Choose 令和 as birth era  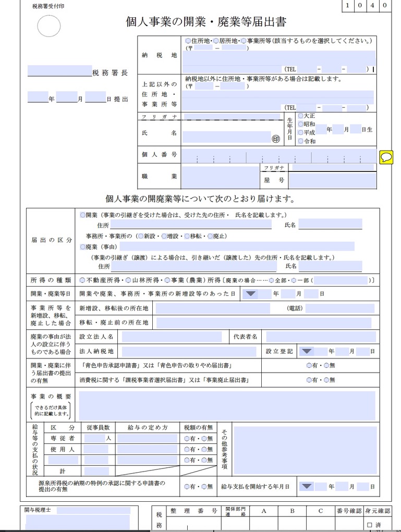tap(300, 141)
